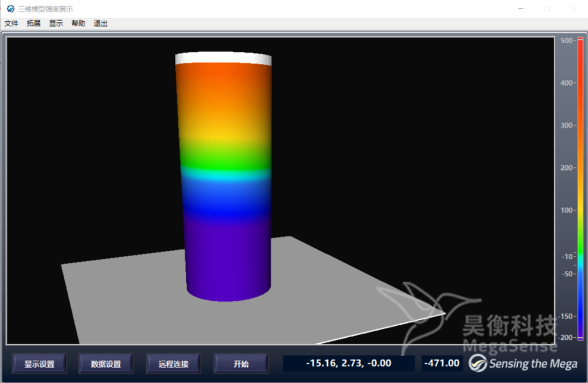This screenshot has height=383, width=588.
Task: Click the -10 label on color scale
Action: (567, 257)
